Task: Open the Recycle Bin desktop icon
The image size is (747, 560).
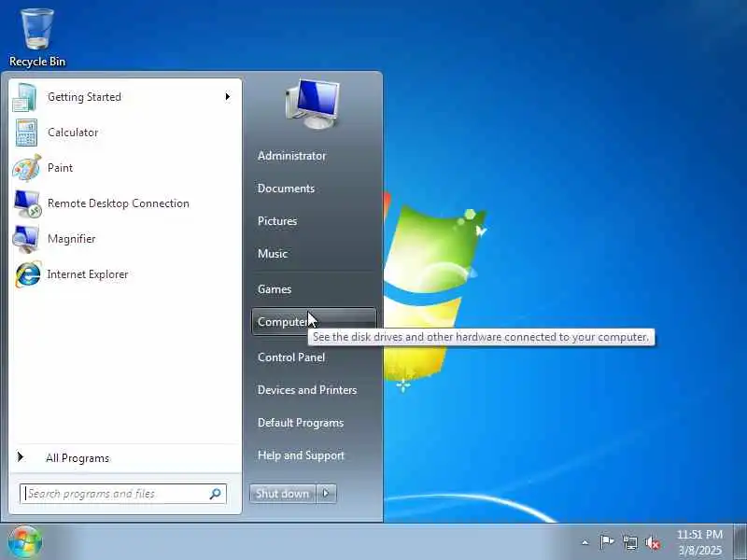Action: tap(37, 37)
